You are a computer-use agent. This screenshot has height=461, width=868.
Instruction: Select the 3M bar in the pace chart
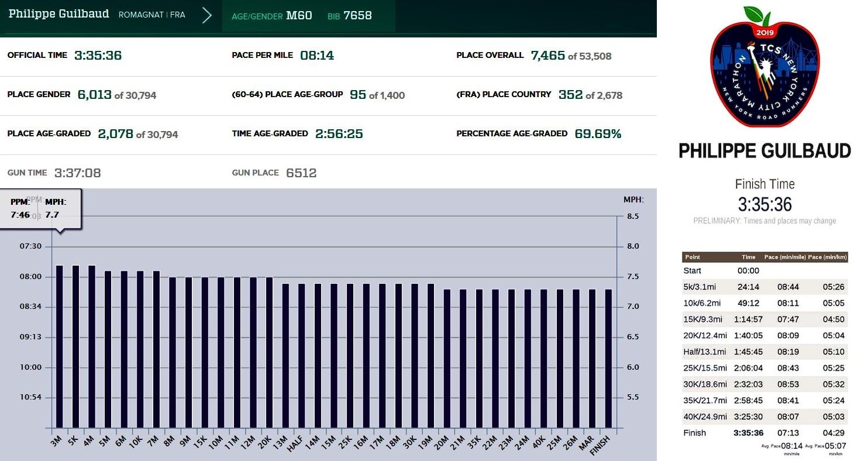(x=59, y=346)
